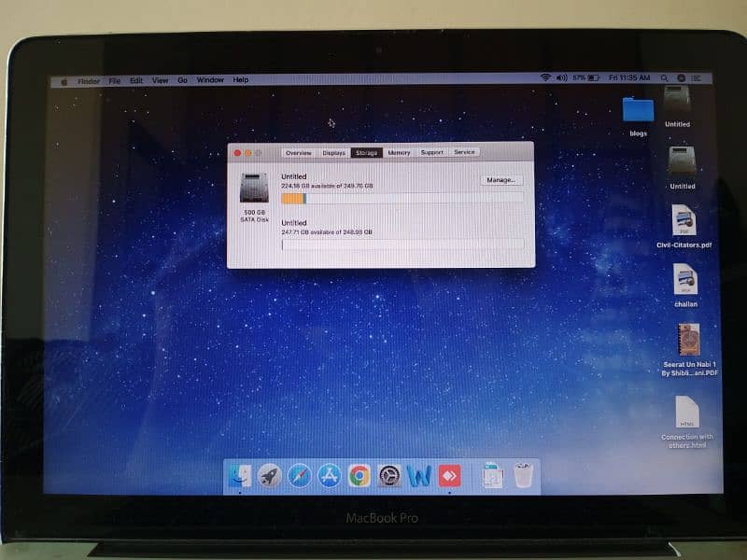Click the 500 GB SATA Disk icon

(254, 189)
